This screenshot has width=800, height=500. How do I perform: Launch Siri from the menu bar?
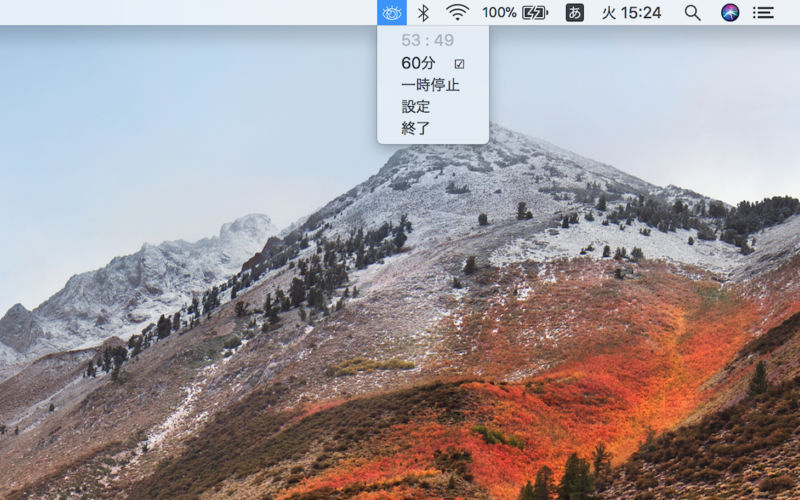730,13
